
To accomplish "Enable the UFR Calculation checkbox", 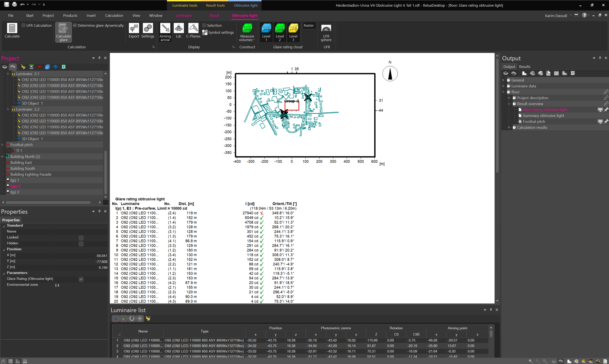I will pyautogui.click(x=23, y=25).
